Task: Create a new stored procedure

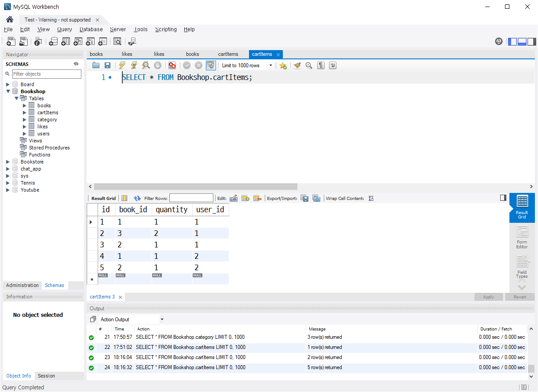Action: [90, 41]
